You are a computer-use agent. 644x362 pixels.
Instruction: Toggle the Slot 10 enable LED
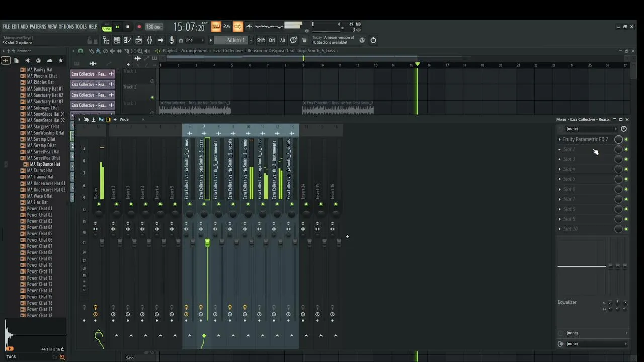[626, 229]
